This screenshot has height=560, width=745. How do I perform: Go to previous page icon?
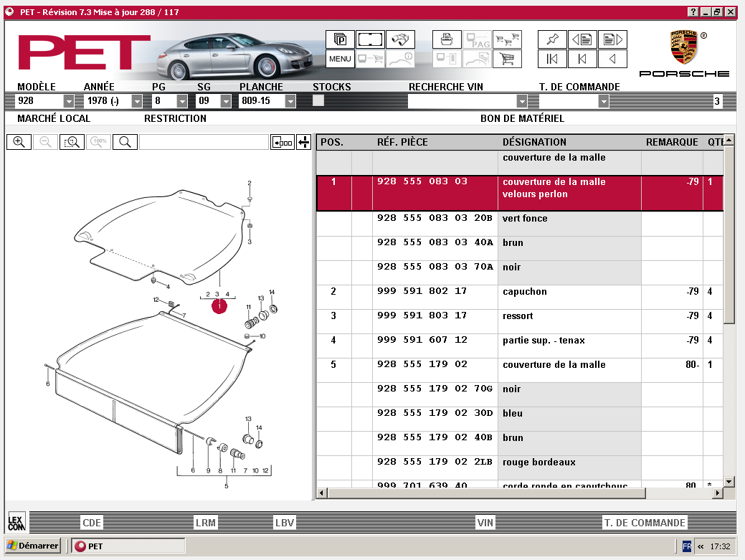coord(582,39)
